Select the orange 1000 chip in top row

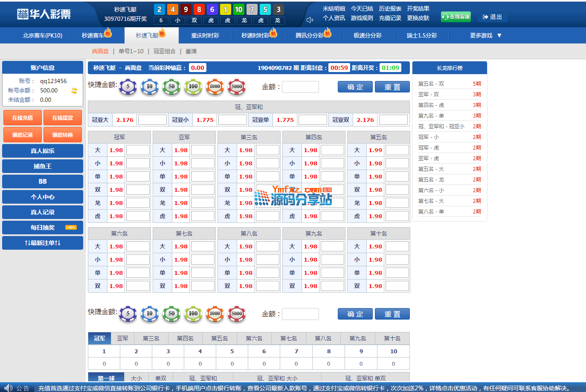[215, 86]
